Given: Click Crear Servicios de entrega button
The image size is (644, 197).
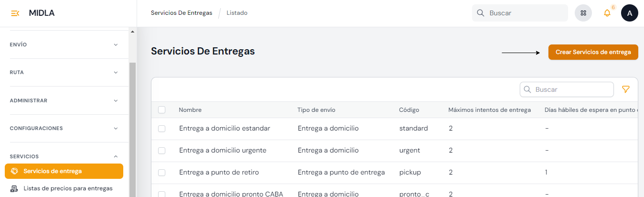Looking at the screenshot, I should [593, 52].
